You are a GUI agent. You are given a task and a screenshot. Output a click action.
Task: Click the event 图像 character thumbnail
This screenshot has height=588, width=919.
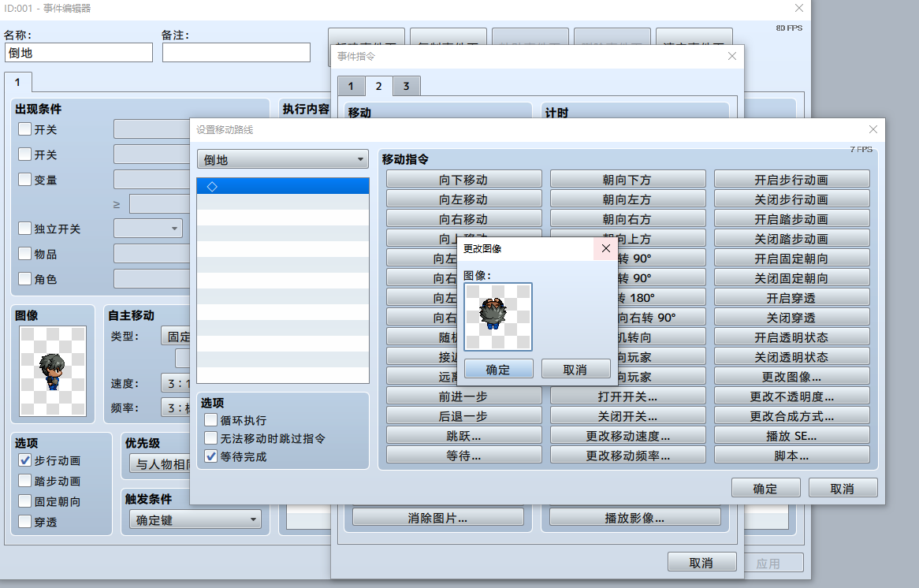point(53,371)
